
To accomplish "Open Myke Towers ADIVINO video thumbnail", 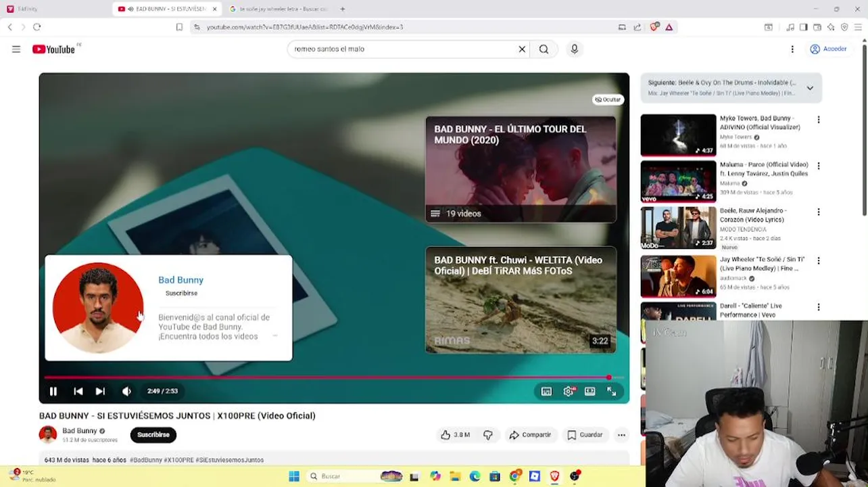I will click(x=678, y=135).
